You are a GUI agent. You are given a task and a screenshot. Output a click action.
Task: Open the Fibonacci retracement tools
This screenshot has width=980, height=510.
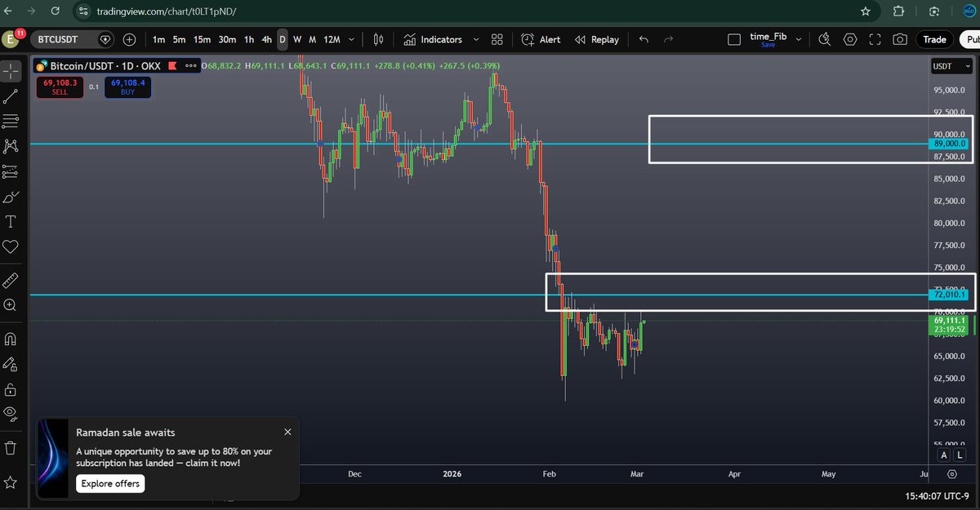click(x=11, y=122)
